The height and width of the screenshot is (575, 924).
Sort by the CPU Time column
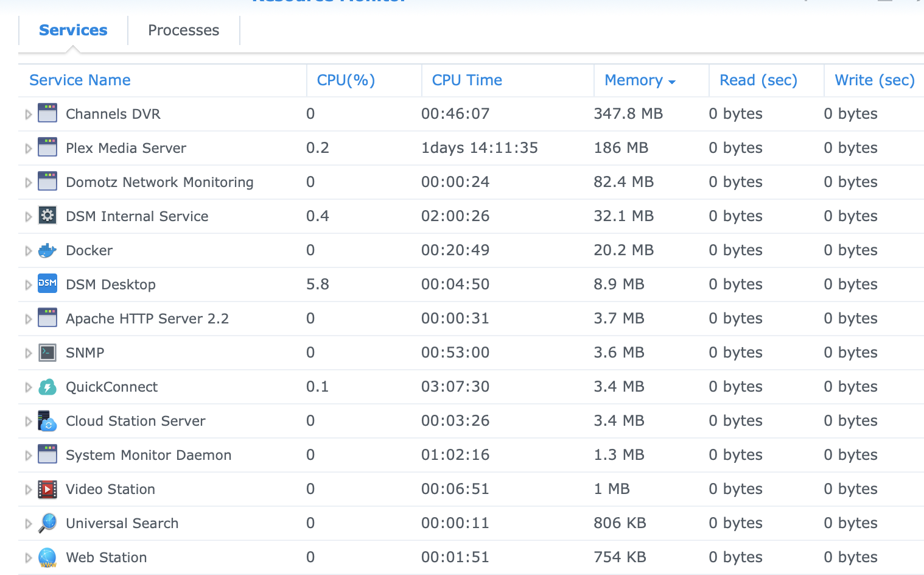[x=467, y=80]
